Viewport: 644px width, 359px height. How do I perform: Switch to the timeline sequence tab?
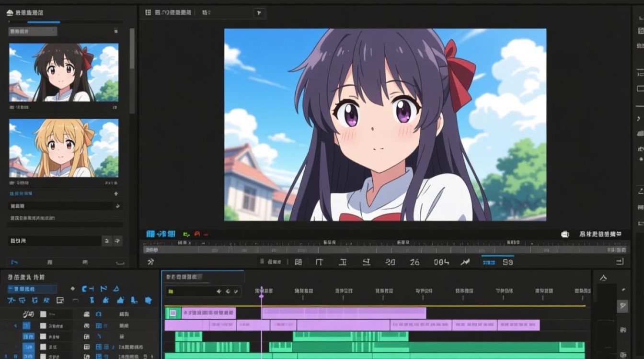203,277
